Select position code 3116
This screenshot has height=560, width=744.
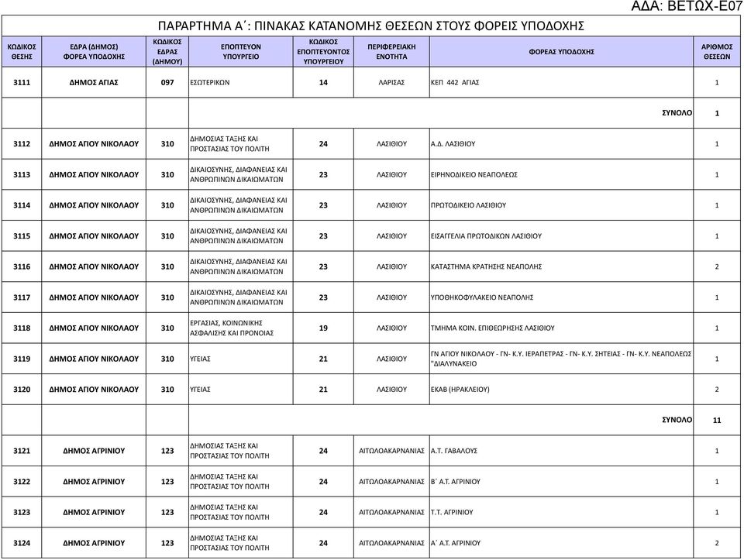tap(22, 266)
